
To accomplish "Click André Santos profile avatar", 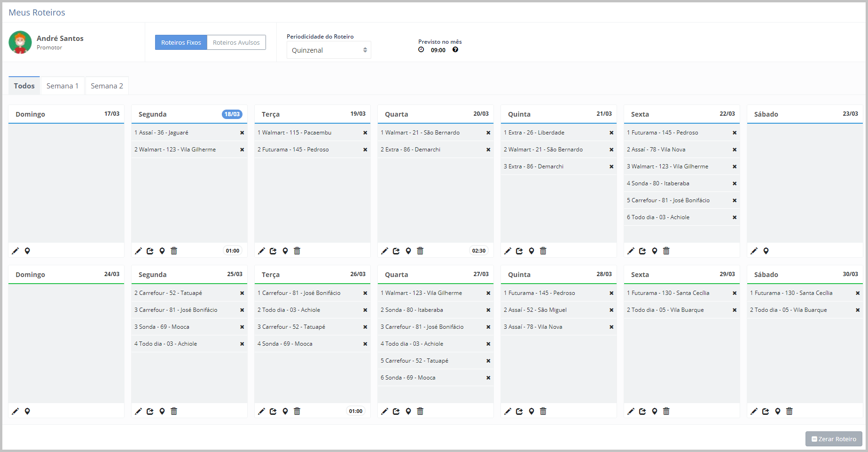I will (20, 42).
